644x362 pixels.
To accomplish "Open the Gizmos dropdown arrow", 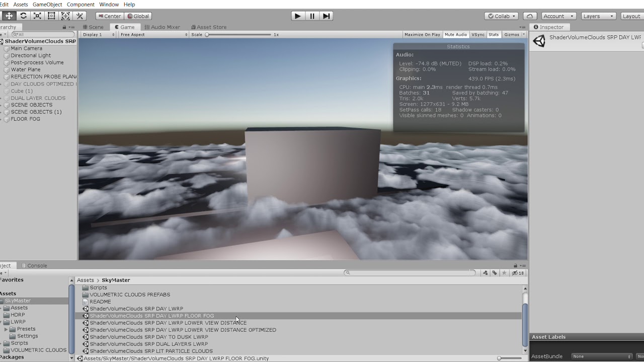I will pos(524,35).
